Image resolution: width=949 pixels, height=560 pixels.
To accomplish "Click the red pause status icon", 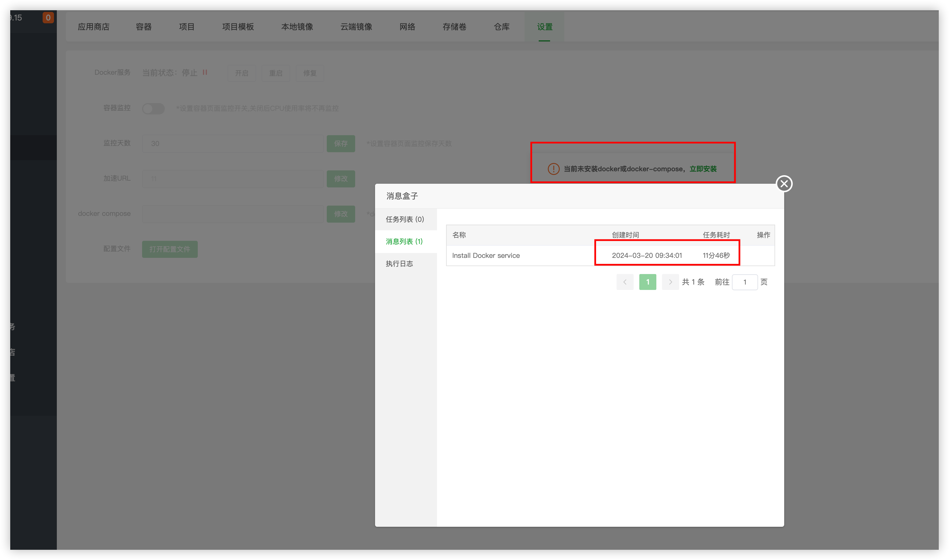I will pos(205,72).
